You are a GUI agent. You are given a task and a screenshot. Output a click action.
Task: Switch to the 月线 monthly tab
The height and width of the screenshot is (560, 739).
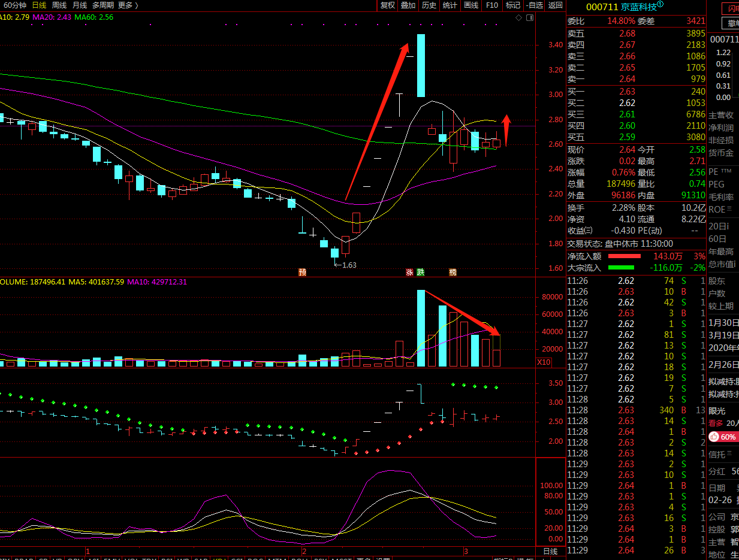[x=80, y=5]
